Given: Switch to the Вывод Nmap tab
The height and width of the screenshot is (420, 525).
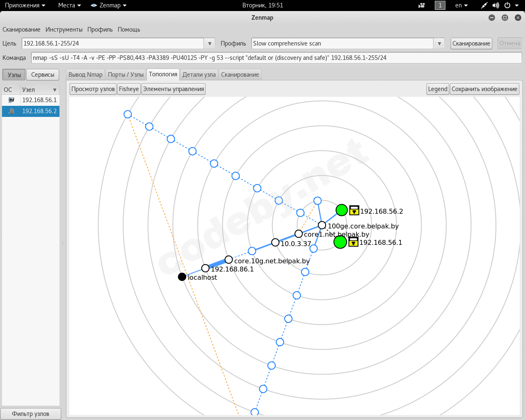Looking at the screenshot, I should point(85,75).
